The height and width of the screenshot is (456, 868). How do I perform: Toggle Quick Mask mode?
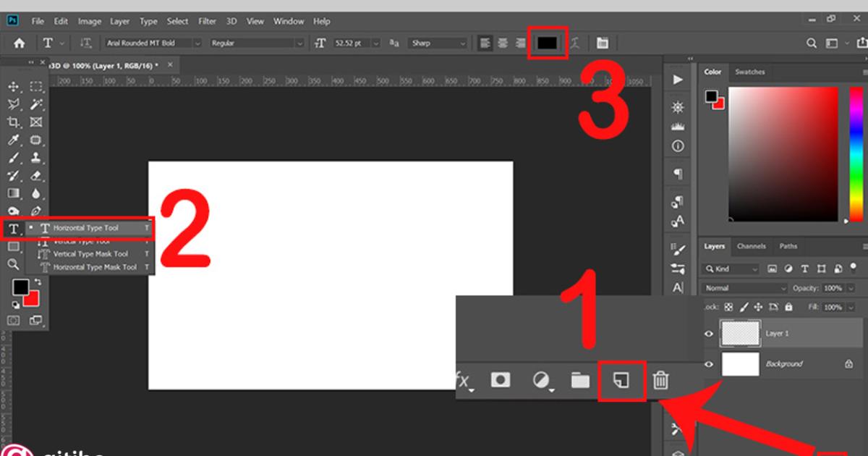[x=13, y=321]
